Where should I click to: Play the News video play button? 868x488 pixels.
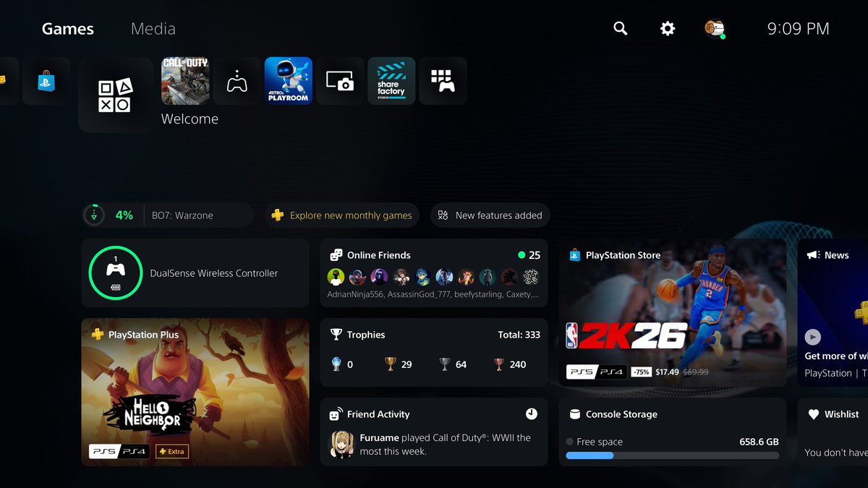tap(813, 337)
